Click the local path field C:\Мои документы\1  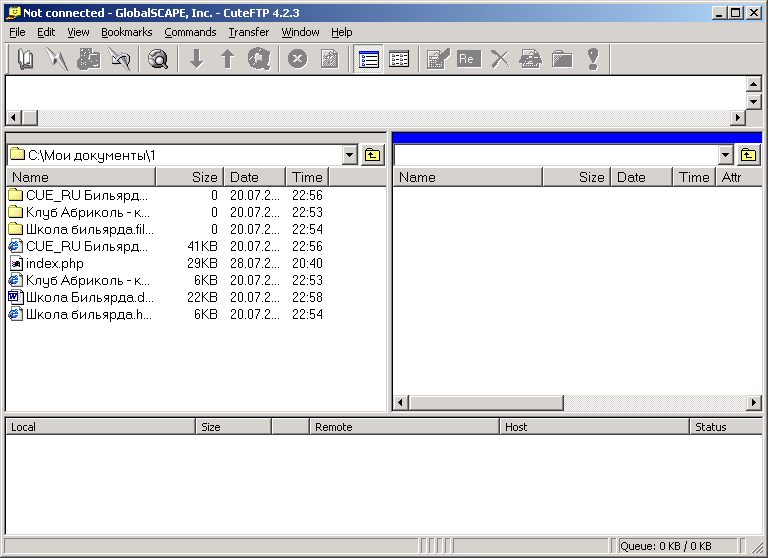tap(175, 155)
